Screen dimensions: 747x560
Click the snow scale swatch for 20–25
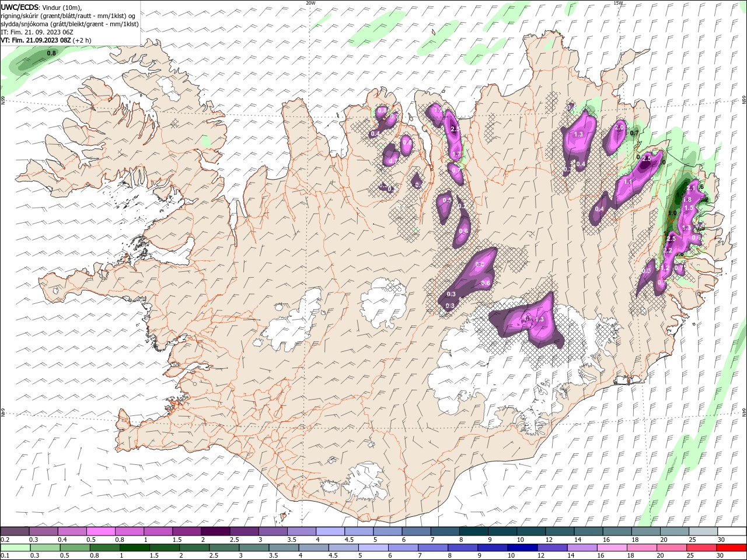675,531
